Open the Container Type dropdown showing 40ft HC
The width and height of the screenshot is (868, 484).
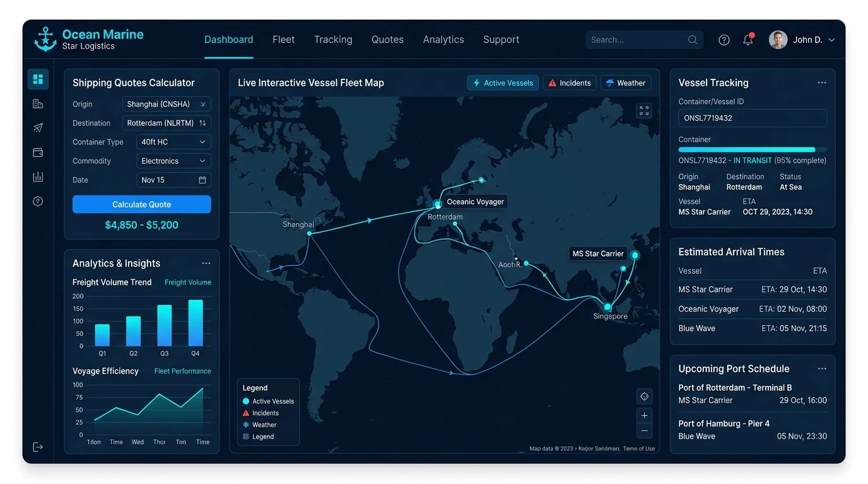click(173, 142)
